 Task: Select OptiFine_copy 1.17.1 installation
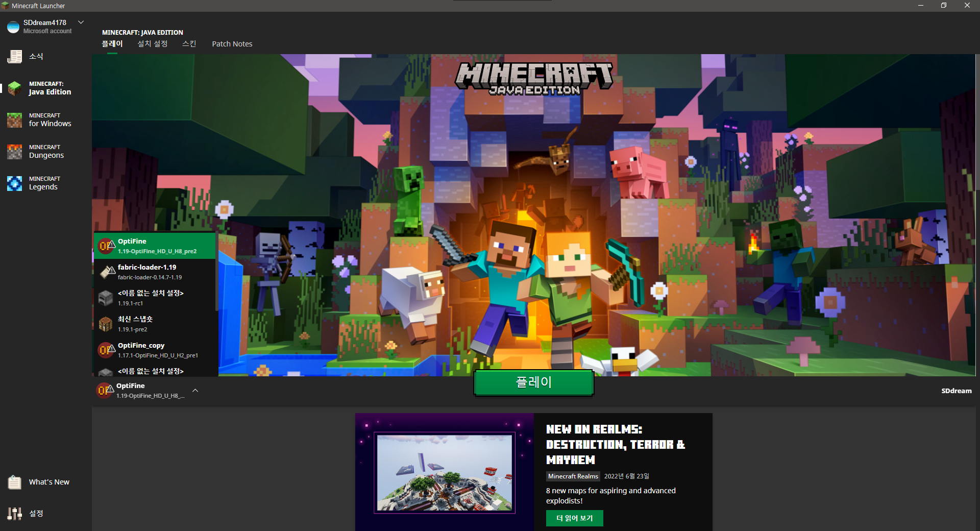tap(155, 350)
